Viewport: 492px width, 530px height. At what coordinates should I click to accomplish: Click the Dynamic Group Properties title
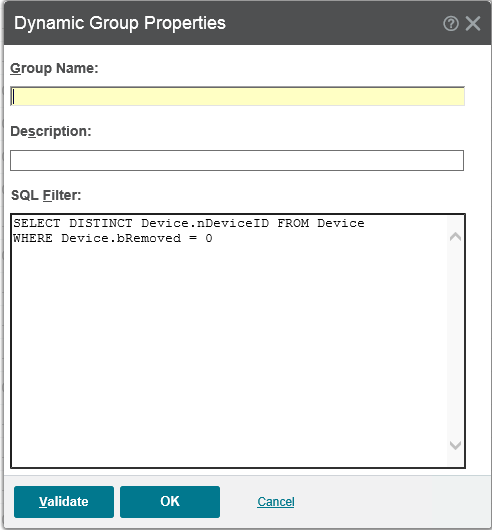(120, 23)
